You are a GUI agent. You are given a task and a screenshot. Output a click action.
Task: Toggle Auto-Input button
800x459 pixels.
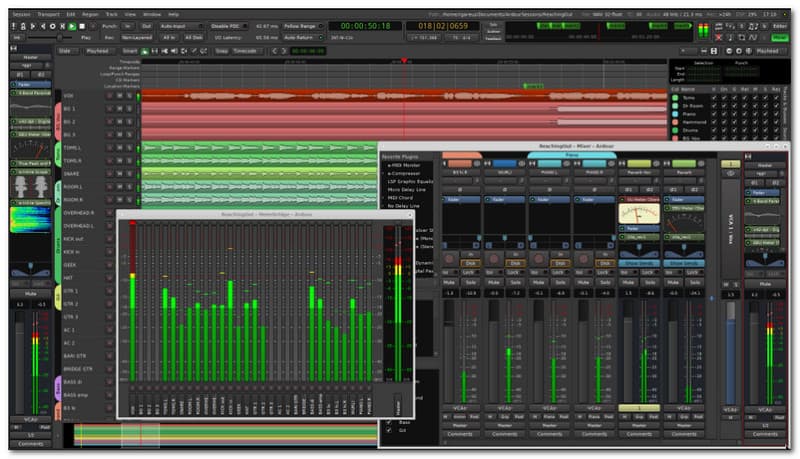coord(180,26)
